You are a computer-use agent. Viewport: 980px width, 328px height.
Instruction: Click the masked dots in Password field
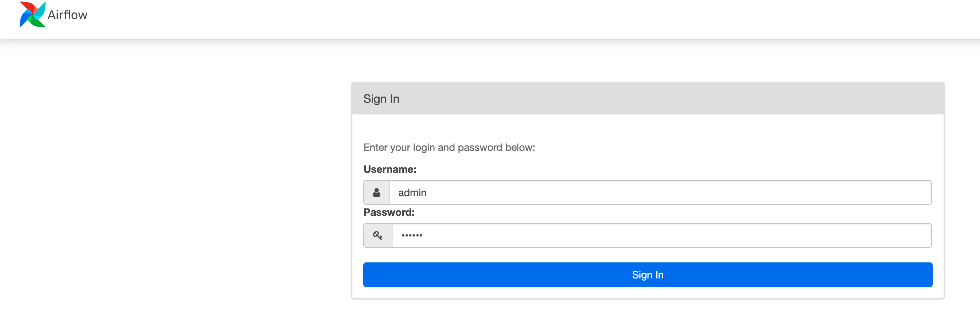pyautogui.click(x=412, y=235)
